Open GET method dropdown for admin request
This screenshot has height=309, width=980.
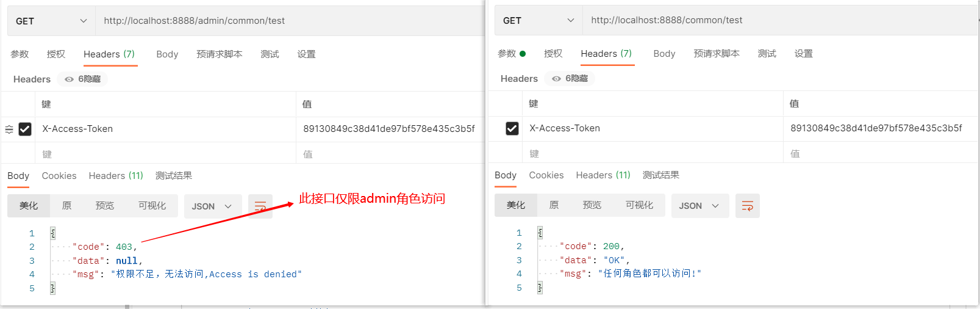click(51, 21)
